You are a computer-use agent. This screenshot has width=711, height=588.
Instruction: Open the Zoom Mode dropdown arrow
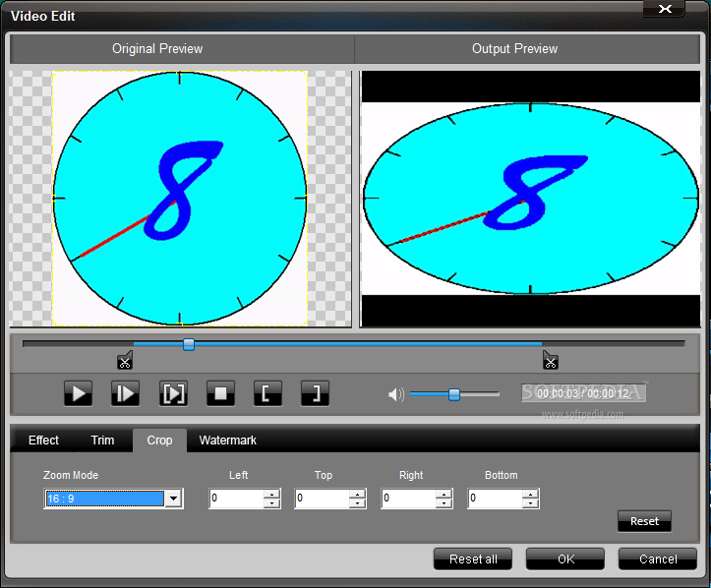[174, 499]
